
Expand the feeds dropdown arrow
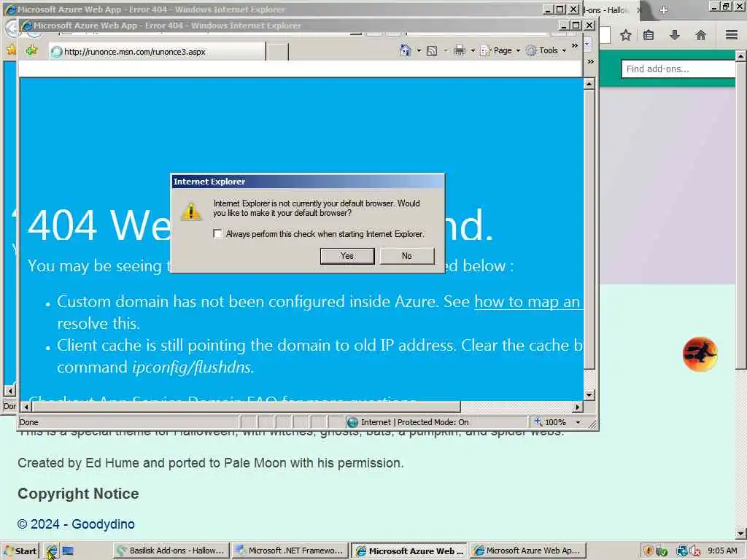tap(446, 50)
